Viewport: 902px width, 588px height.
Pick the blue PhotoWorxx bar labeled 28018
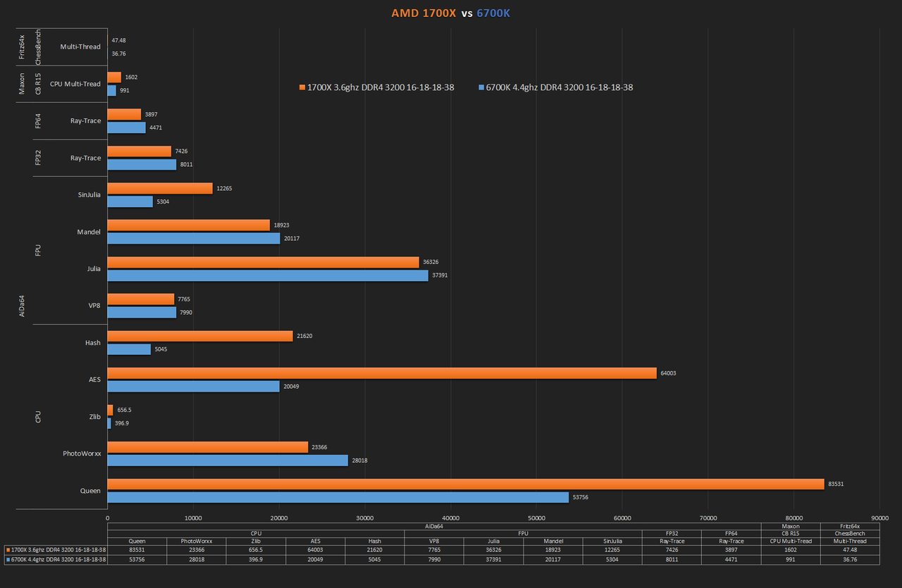pyautogui.click(x=227, y=460)
